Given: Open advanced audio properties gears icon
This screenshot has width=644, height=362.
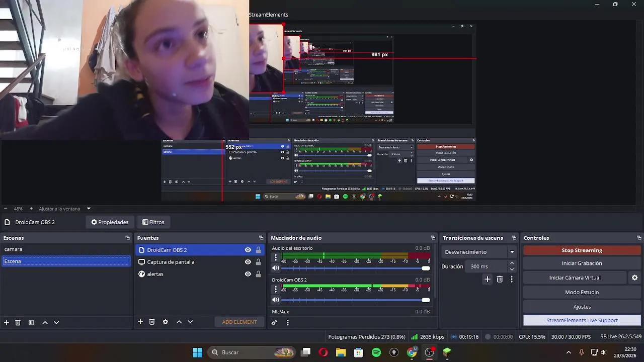Looking at the screenshot, I should click(x=274, y=323).
